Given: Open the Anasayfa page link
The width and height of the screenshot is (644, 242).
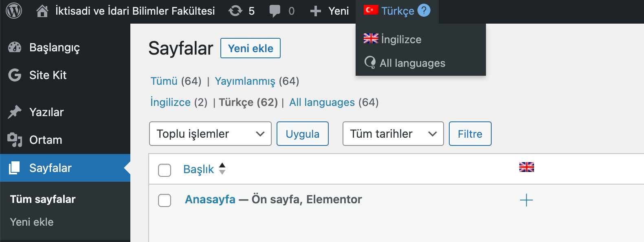Looking at the screenshot, I should (x=210, y=199).
